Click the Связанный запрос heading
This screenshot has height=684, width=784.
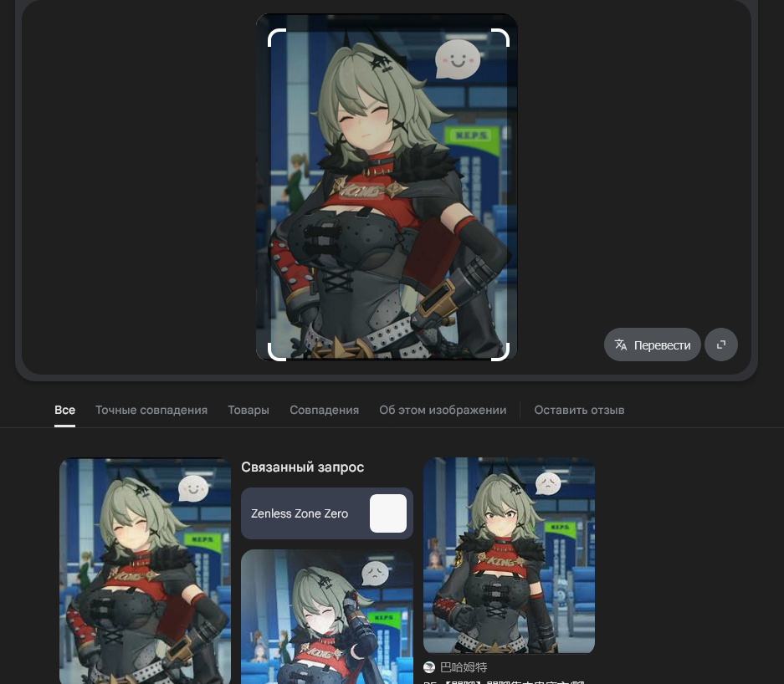[303, 467]
